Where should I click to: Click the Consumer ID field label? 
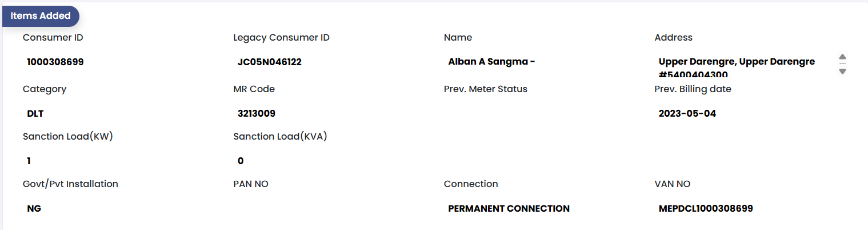click(x=53, y=38)
